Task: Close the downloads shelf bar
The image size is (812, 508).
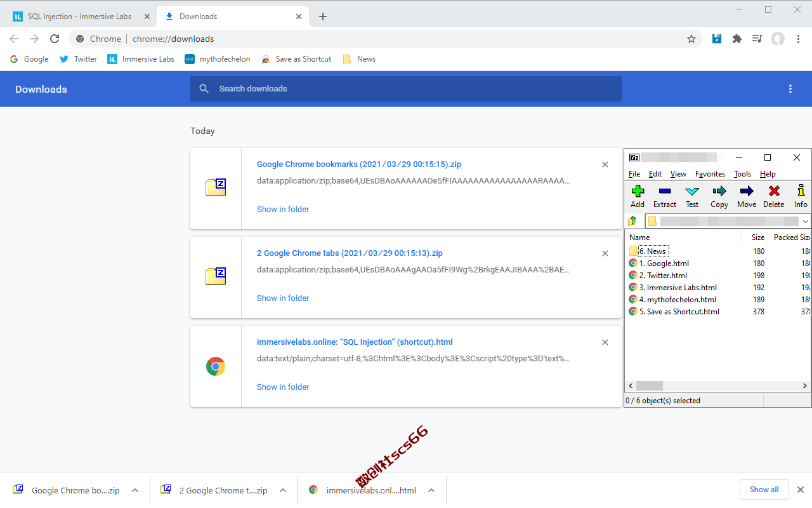Action: coord(801,490)
